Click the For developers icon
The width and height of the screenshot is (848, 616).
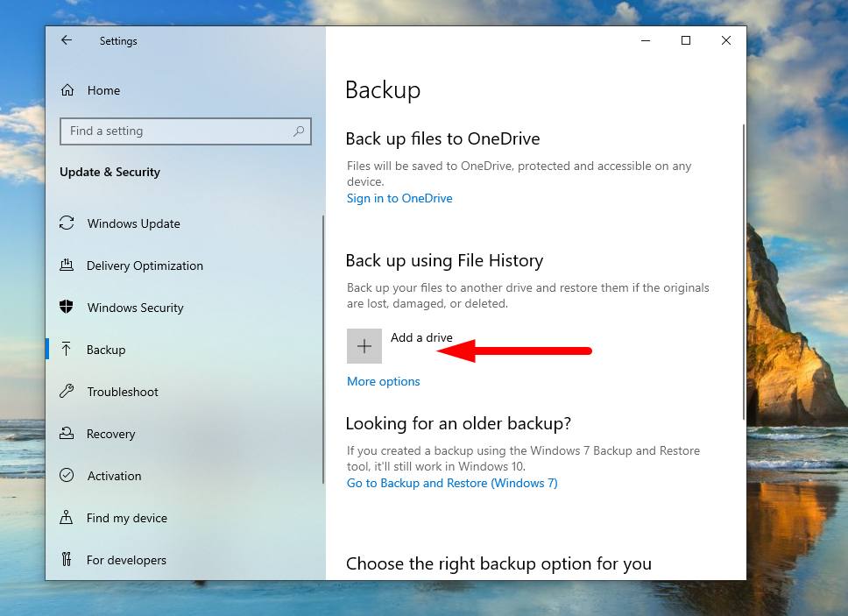click(67, 560)
